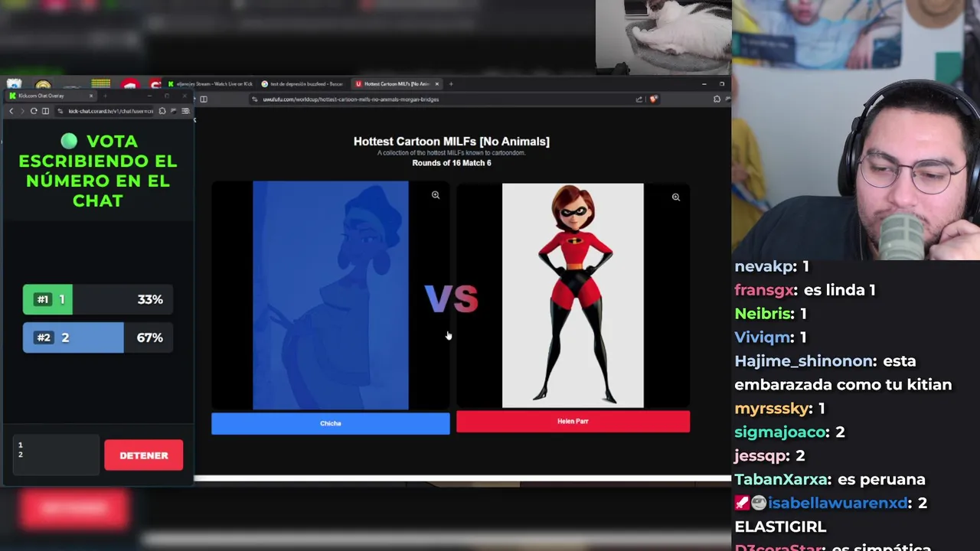Screen dimensions: 980x551
Task: Click chat username Hajime_shinonon
Action: (x=805, y=361)
